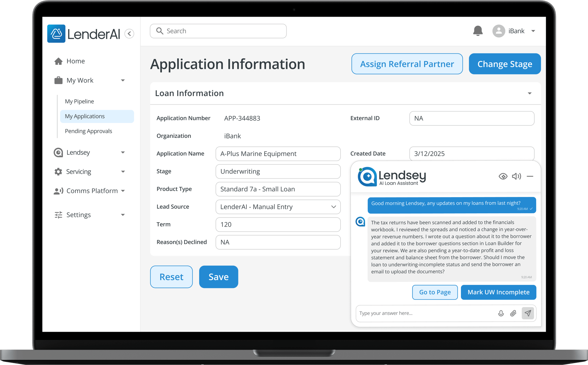
Task: Select Pending Approvals menu item
Action: pyautogui.click(x=88, y=131)
